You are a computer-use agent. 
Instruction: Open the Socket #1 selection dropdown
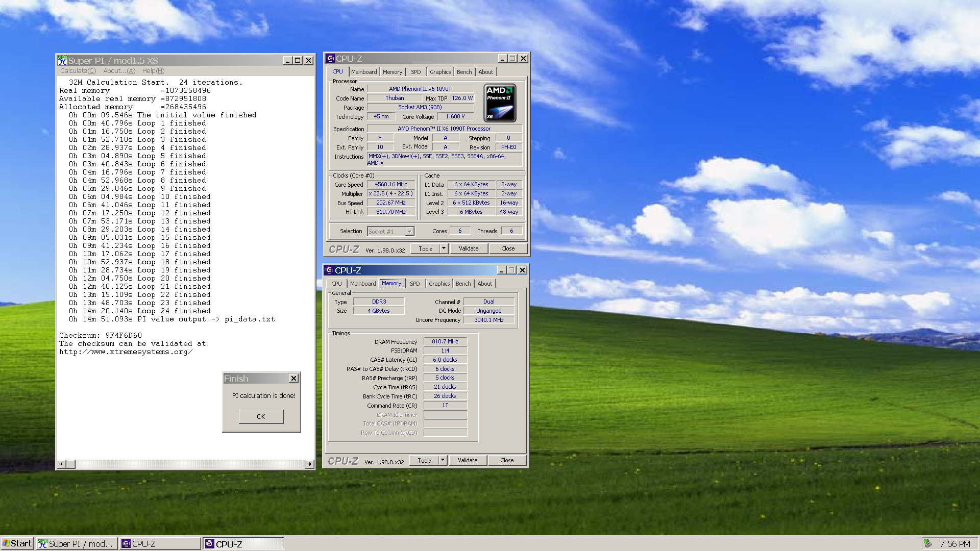coord(409,232)
